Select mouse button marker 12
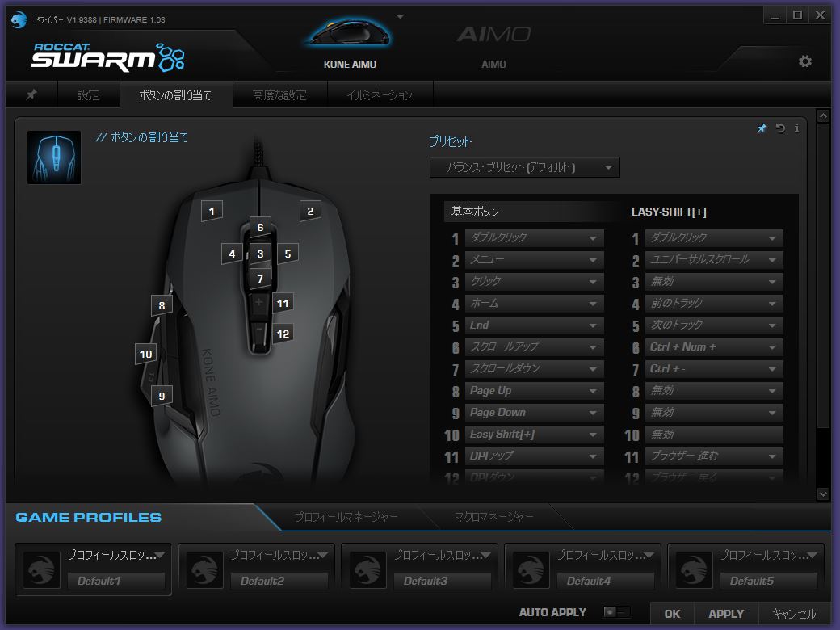This screenshot has height=630, width=840. [283, 334]
